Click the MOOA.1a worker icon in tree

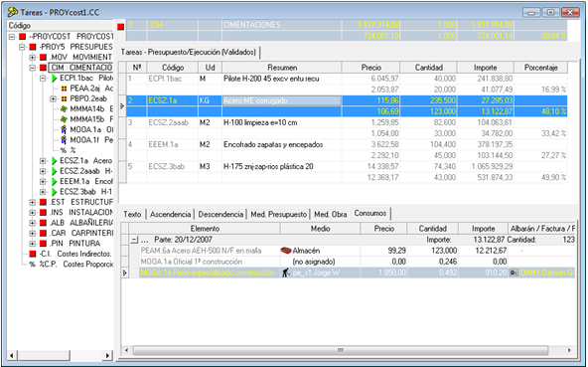click(x=65, y=129)
